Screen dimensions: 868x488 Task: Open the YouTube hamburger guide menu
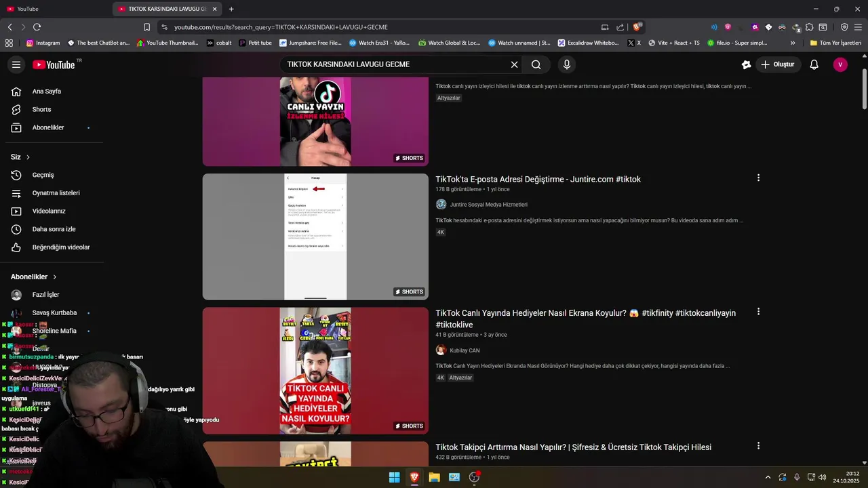[16, 64]
